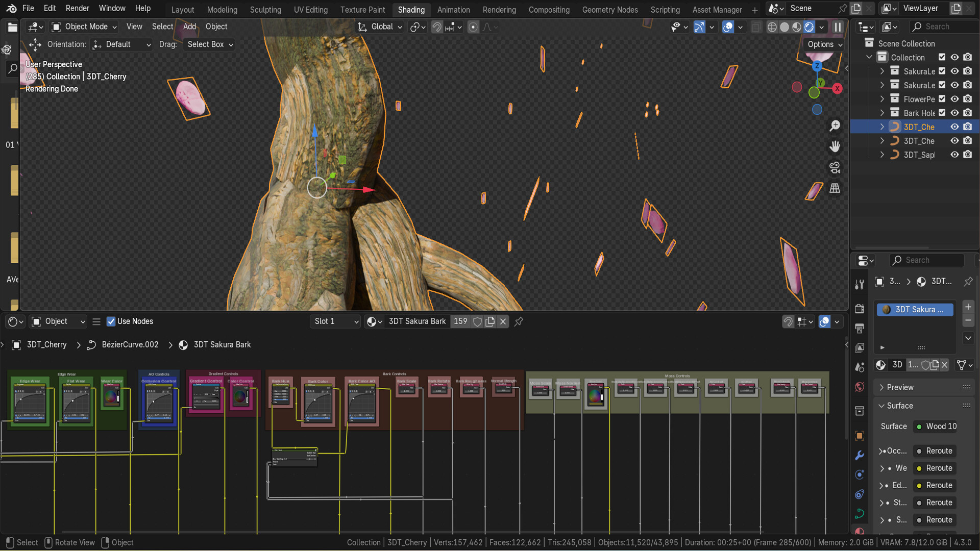
Task: Open the Render menu in the top bar
Action: [77, 8]
